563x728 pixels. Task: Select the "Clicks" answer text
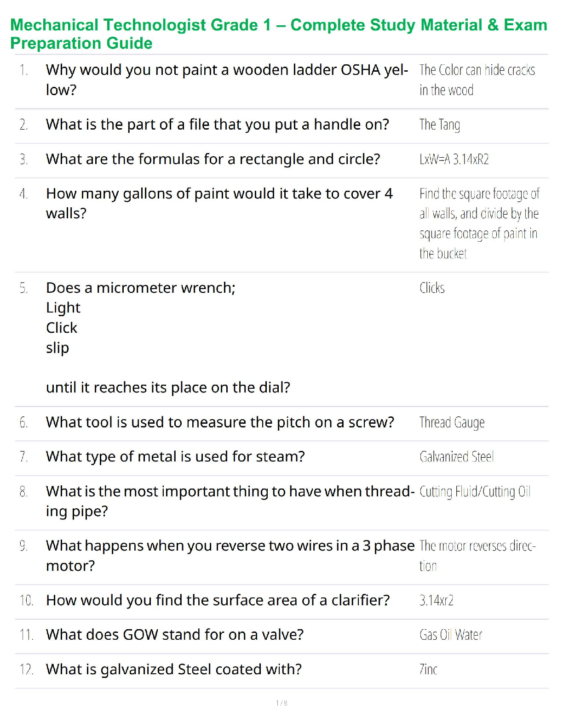tap(432, 288)
